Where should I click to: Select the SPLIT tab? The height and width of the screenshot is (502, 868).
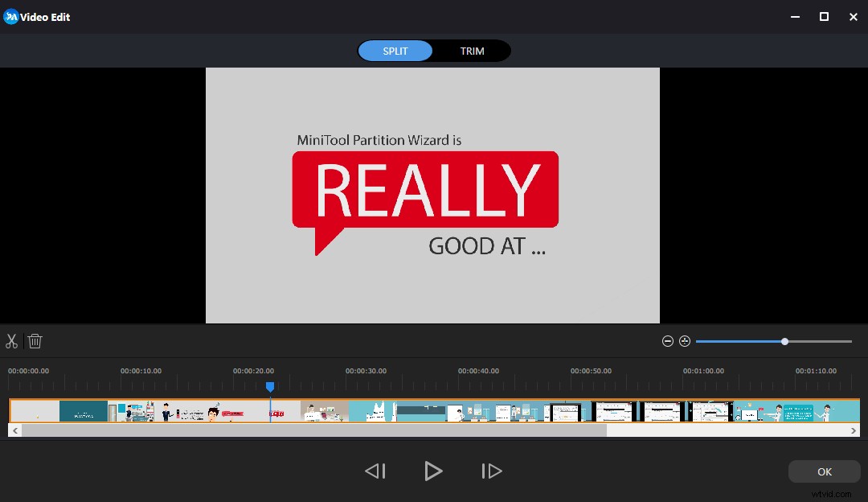point(395,51)
